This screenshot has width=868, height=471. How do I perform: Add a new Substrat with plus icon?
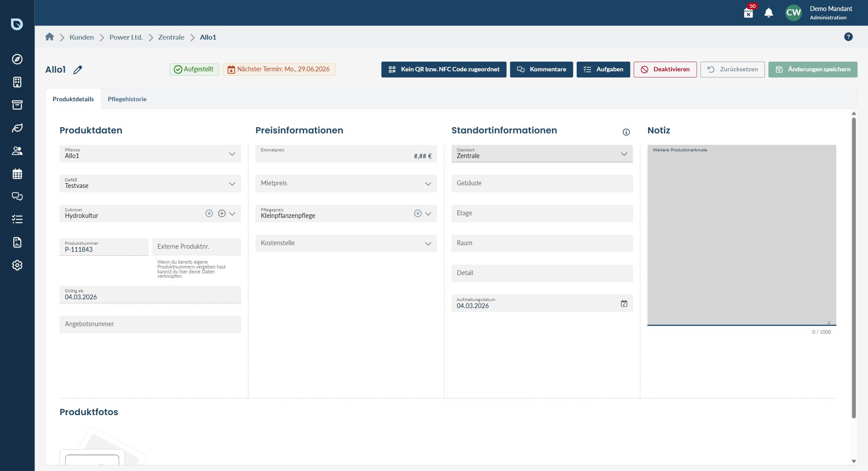coord(222,213)
